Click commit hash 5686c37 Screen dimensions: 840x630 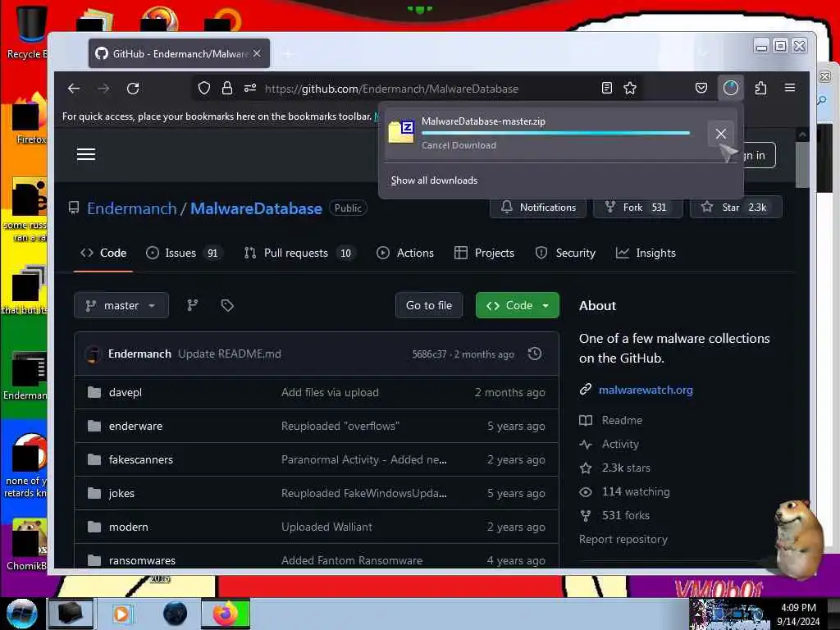pos(429,354)
